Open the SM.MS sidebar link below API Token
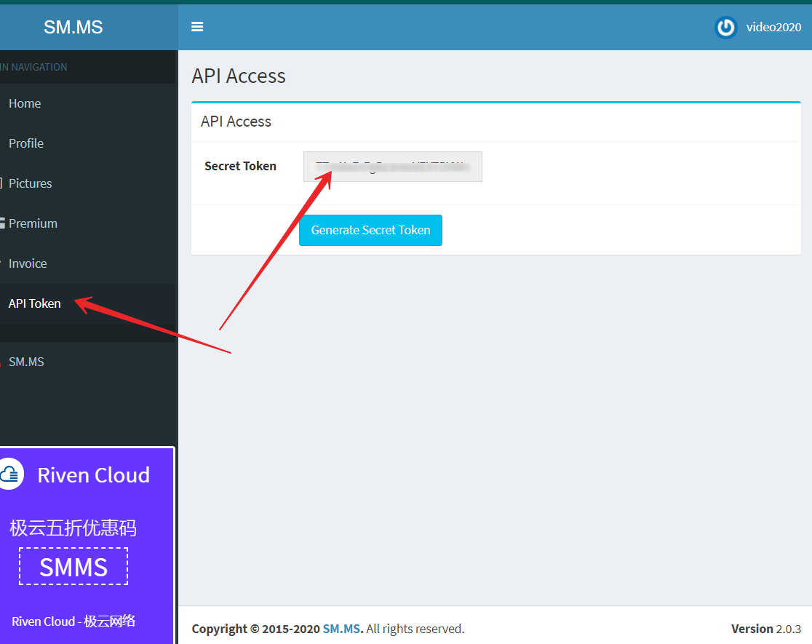 point(26,362)
